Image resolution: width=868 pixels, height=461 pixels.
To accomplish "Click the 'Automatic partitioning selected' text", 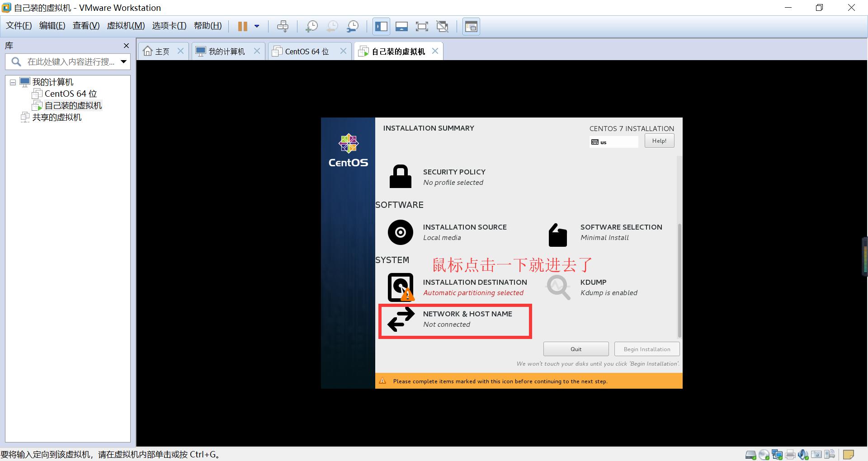I will (473, 293).
